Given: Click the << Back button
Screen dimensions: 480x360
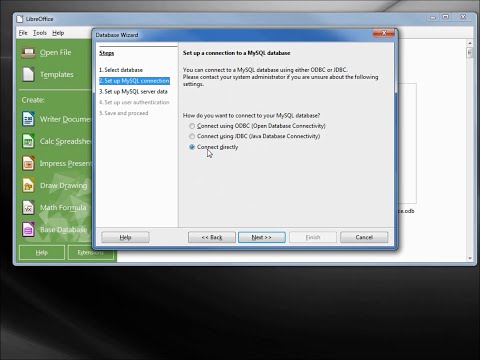Looking at the screenshot, I should [x=212, y=237].
